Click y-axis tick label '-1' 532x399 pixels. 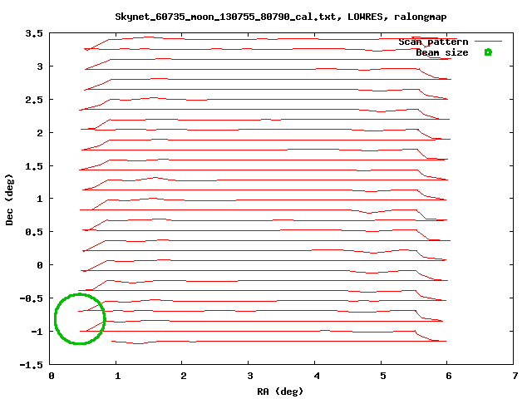(37, 332)
